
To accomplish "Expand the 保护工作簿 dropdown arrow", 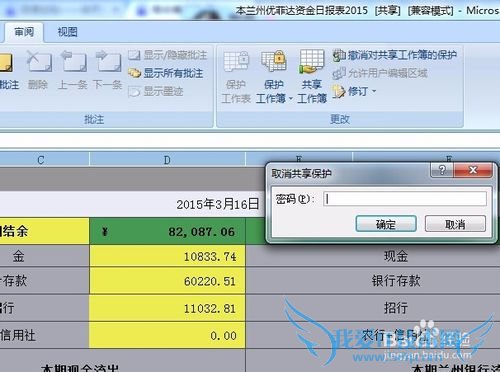I will [x=291, y=99].
